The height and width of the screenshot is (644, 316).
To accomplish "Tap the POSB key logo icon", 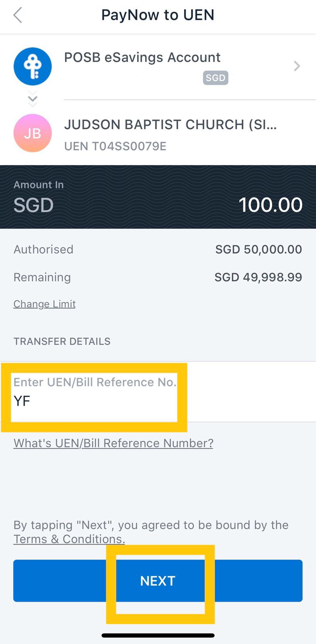I will pos(33,66).
